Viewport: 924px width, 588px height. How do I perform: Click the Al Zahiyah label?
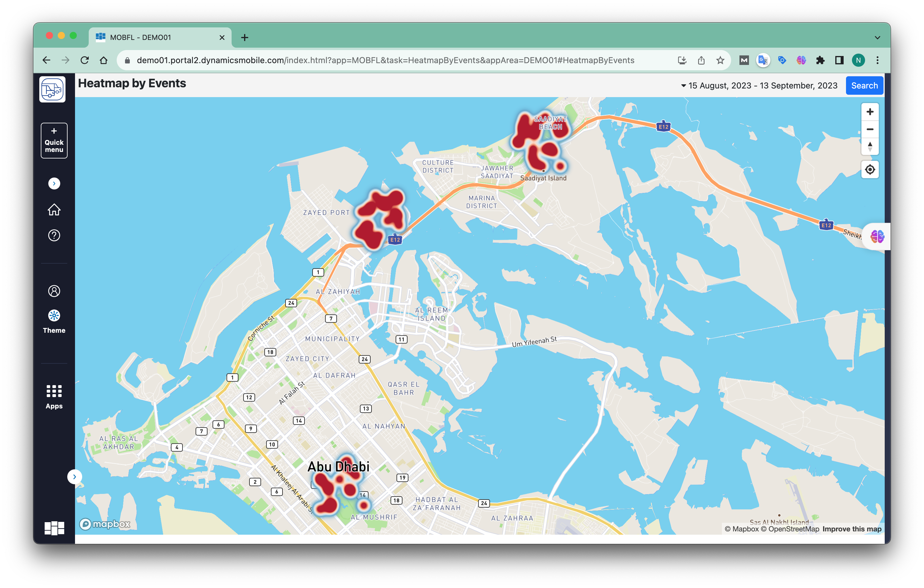tap(338, 292)
